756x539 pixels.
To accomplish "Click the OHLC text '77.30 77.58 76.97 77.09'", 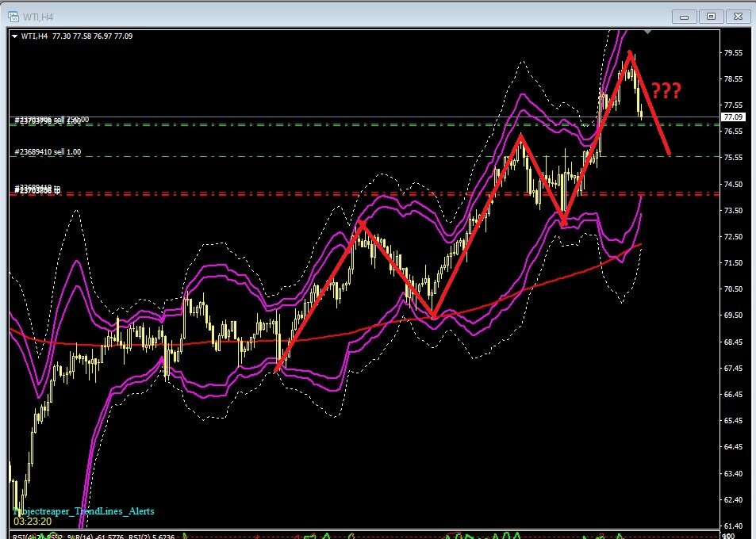I will pyautogui.click(x=92, y=36).
